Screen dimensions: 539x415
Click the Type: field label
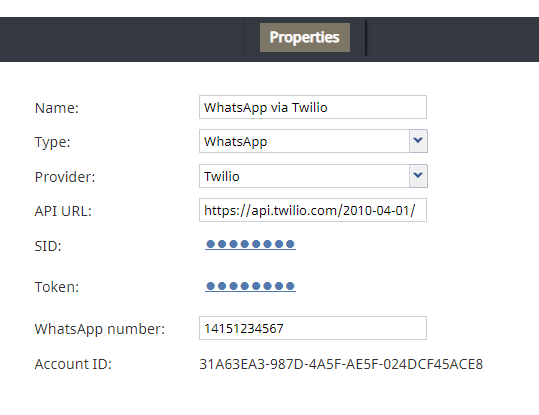[52, 142]
